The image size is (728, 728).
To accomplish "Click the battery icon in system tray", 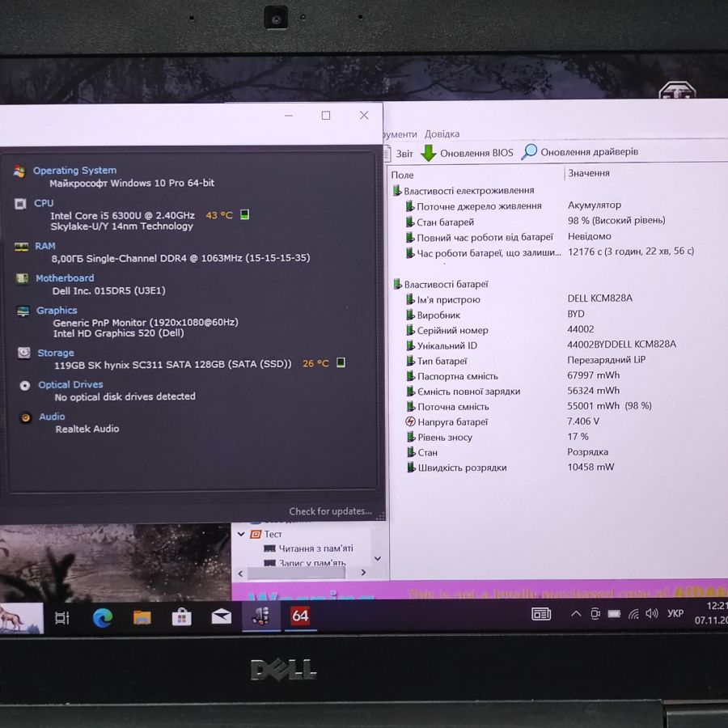I will [x=614, y=614].
